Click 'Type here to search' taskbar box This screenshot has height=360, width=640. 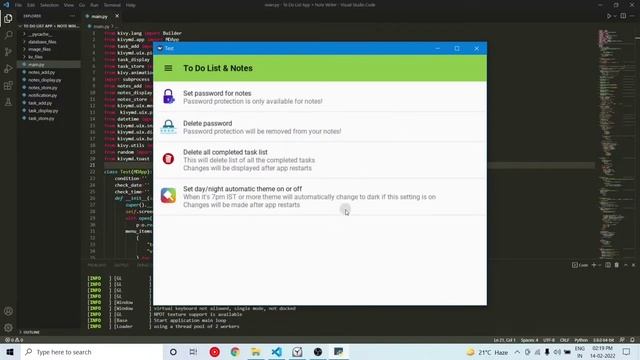click(92, 352)
